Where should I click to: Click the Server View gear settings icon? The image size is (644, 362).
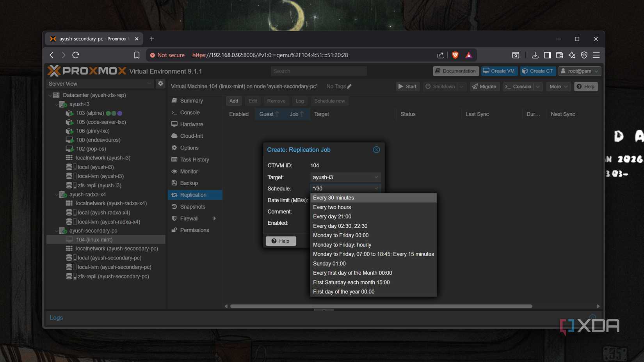(x=160, y=83)
